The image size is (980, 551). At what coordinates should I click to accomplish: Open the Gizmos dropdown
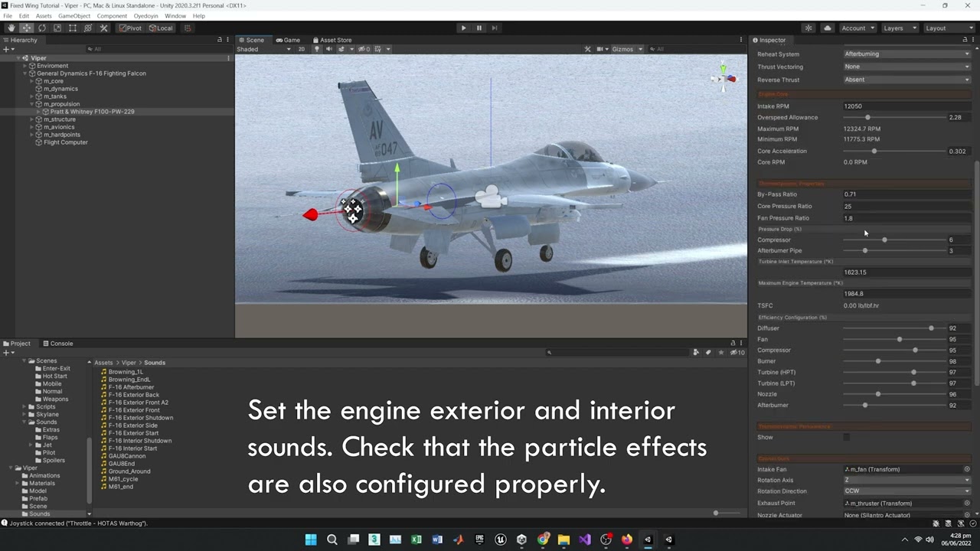coord(626,49)
